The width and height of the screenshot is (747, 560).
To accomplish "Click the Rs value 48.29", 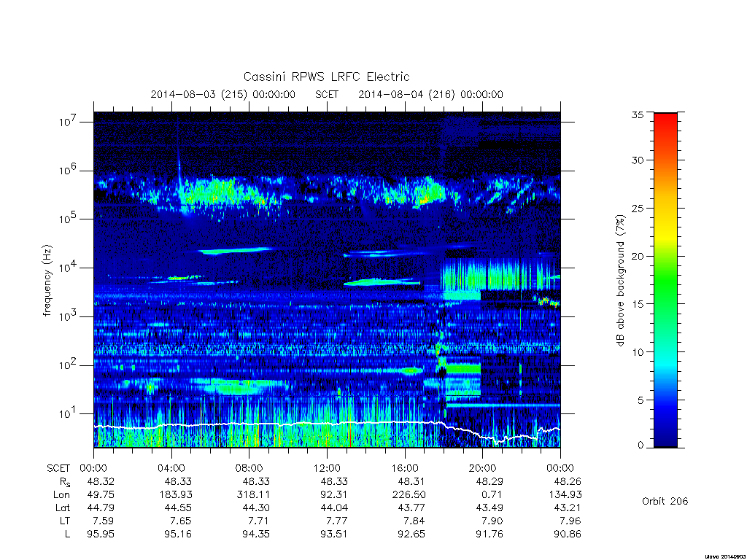I will pos(489,481).
